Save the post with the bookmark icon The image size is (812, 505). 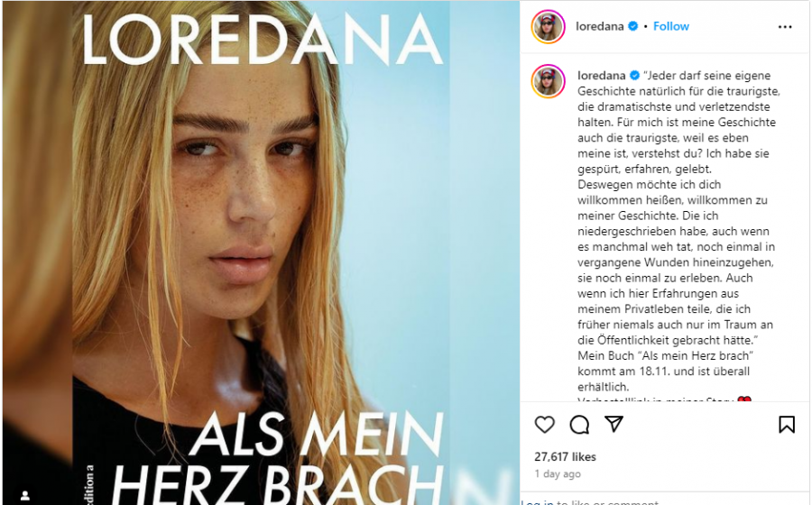coord(787,424)
